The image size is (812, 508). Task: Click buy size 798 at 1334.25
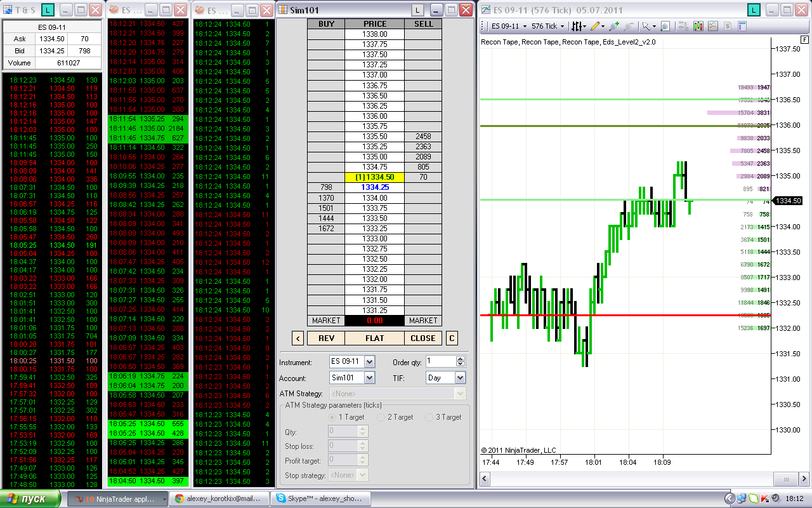click(x=326, y=187)
